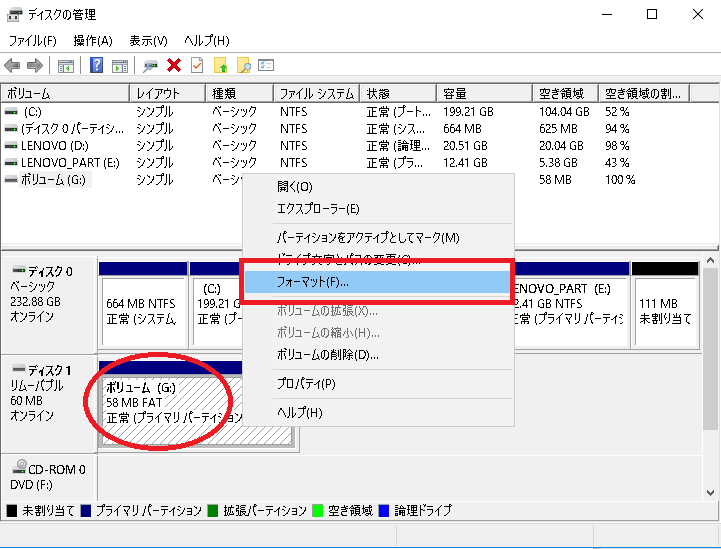Click the Disk Management title bar icon

(14, 15)
